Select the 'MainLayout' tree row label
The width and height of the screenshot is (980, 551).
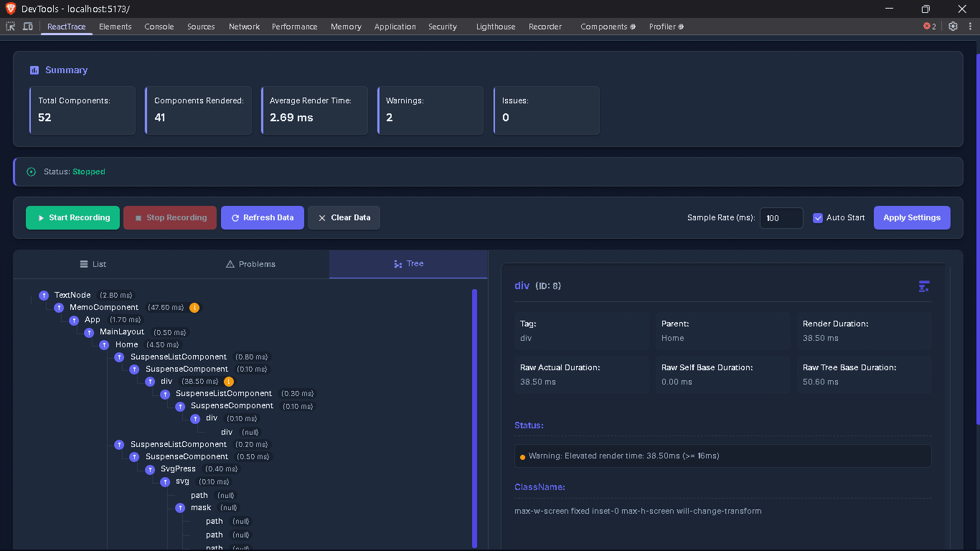[x=122, y=332]
